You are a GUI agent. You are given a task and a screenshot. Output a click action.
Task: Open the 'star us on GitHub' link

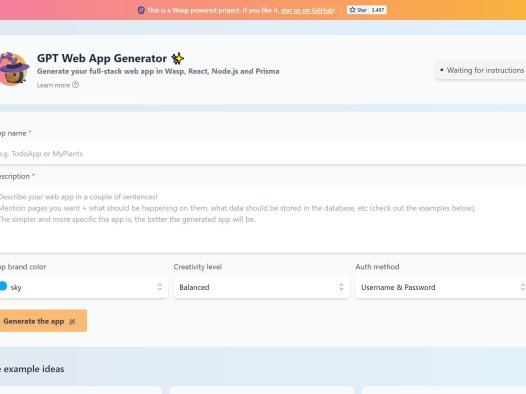[308, 10]
